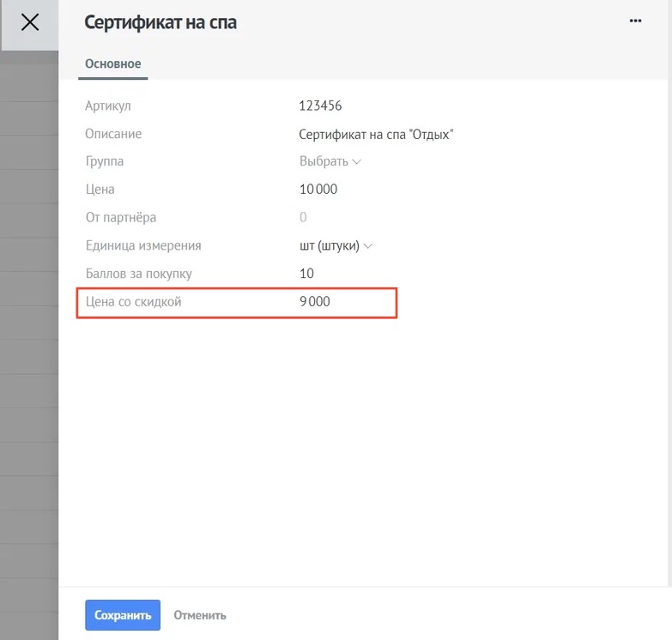Image resolution: width=672 pixels, height=640 pixels.
Task: Open the Группа Выбрать dropdown
Action: pyautogui.click(x=330, y=161)
